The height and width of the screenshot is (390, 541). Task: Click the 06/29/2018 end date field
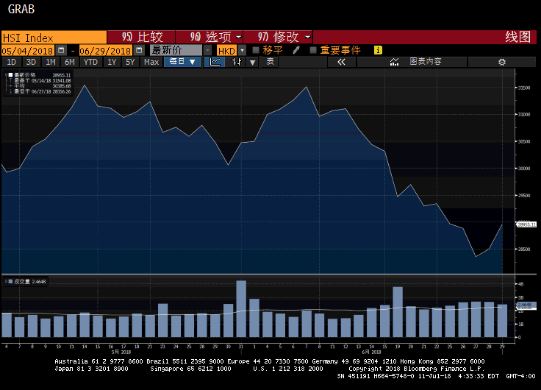(x=105, y=51)
